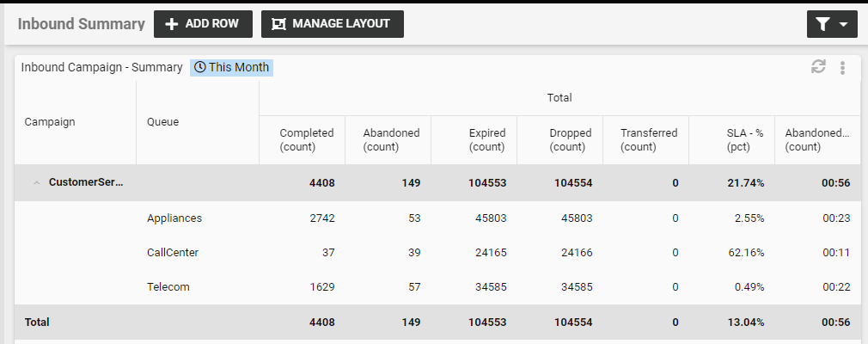Click Appliances abandoned time 00:23
868x344 pixels.
(836, 218)
